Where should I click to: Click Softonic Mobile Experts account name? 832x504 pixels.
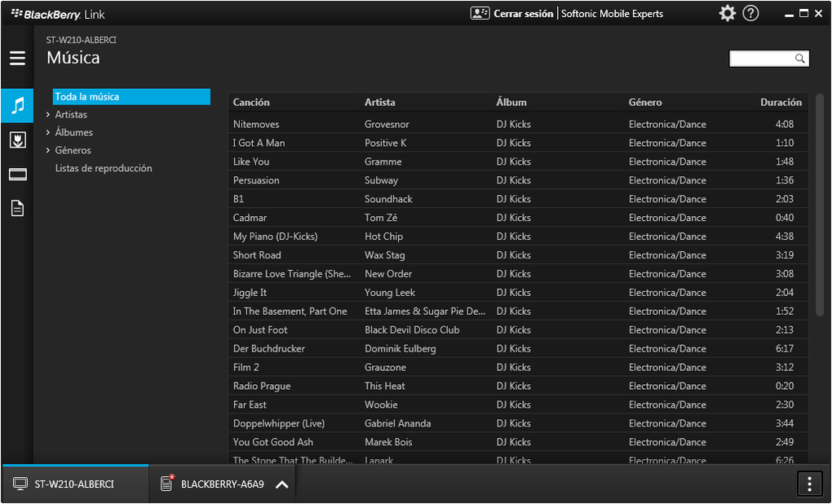point(613,14)
